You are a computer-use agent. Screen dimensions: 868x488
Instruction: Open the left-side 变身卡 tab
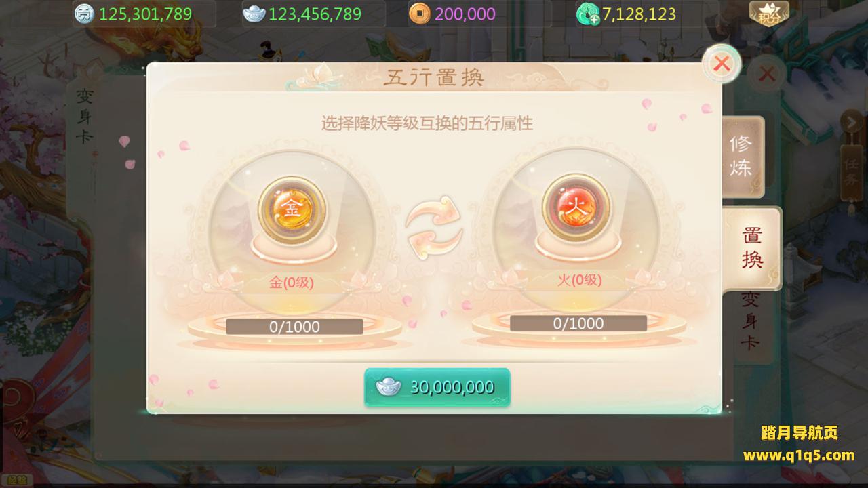84,116
